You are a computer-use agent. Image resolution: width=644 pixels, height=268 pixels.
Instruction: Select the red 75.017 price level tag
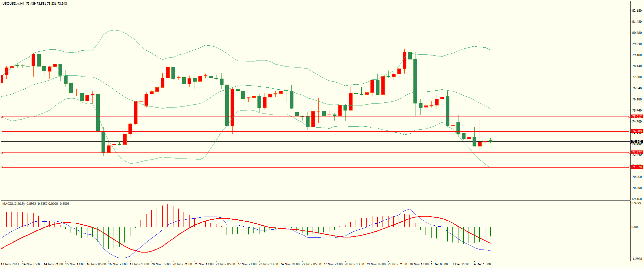tap(637, 117)
